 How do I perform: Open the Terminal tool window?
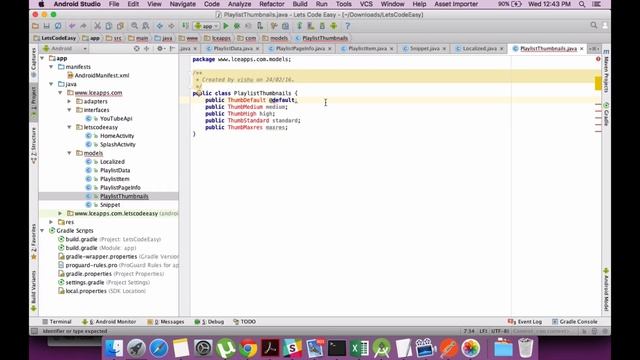[57, 322]
